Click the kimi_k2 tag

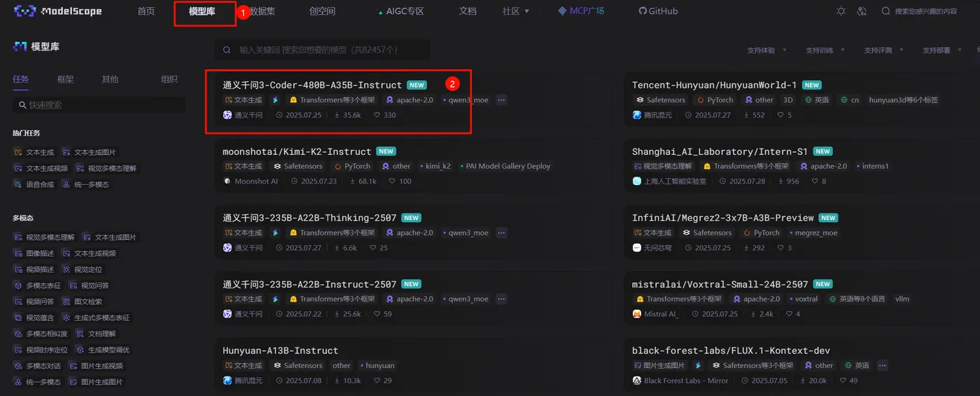435,166
